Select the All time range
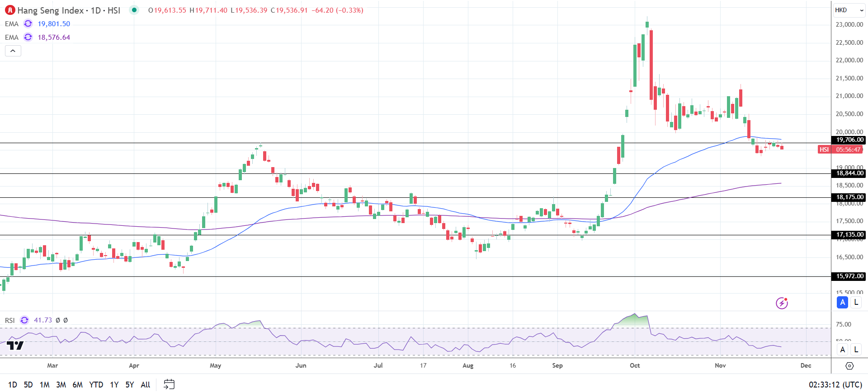Image resolution: width=868 pixels, height=392 pixels. coord(146,385)
